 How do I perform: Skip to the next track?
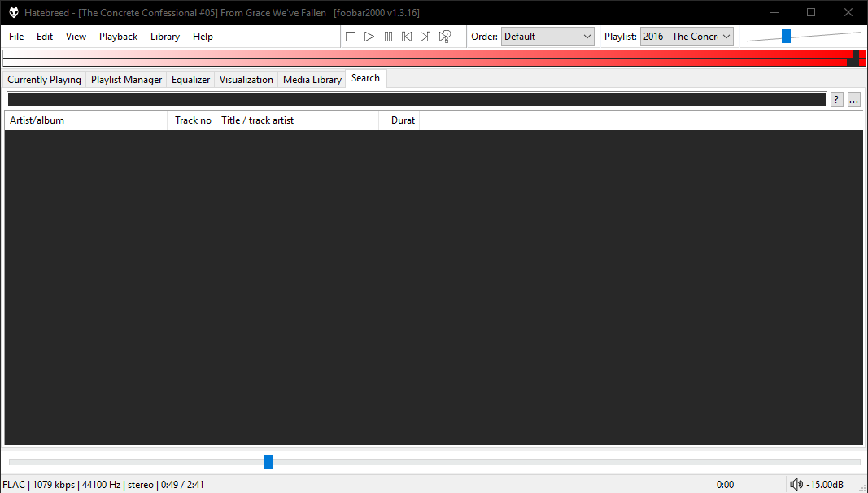[x=425, y=37]
